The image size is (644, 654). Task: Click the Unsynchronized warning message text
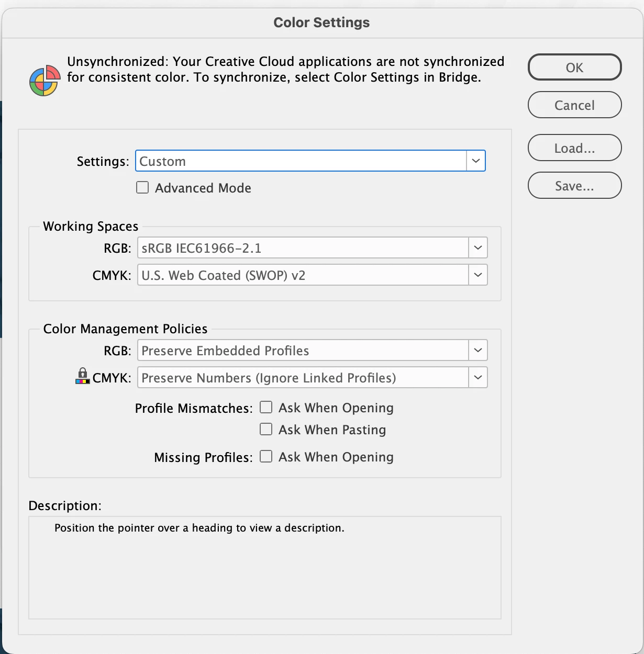pos(285,69)
